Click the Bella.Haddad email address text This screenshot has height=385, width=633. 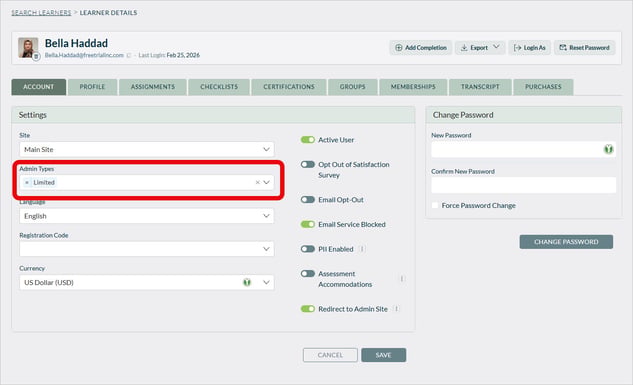84,55
